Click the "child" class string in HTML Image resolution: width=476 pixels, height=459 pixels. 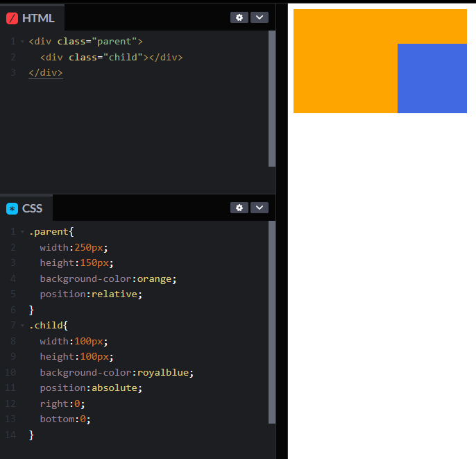point(123,57)
